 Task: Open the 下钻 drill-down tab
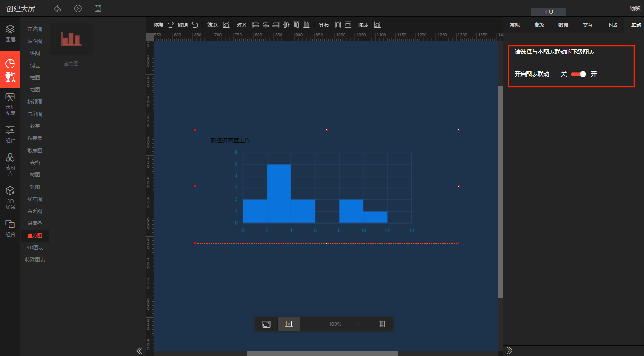(x=612, y=25)
